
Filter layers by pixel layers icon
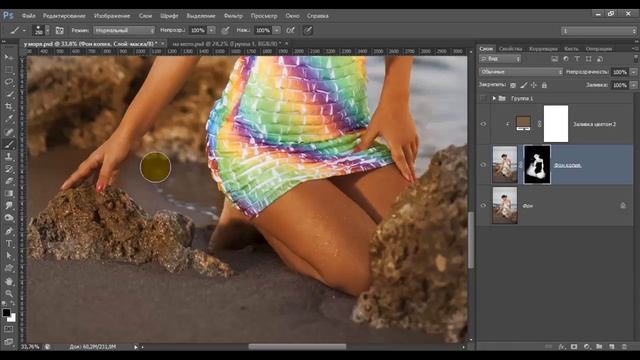tap(554, 59)
